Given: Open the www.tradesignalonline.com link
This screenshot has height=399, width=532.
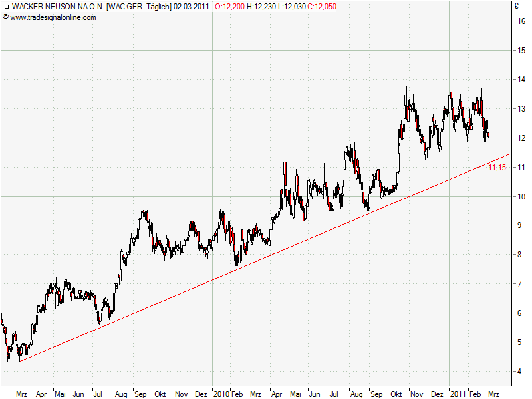Looking at the screenshot, I should [x=53, y=17].
